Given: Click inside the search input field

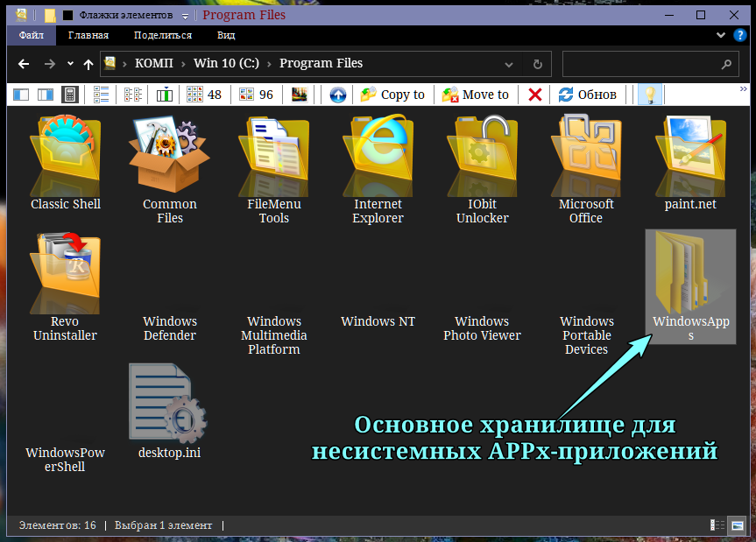Looking at the screenshot, I should (650, 64).
